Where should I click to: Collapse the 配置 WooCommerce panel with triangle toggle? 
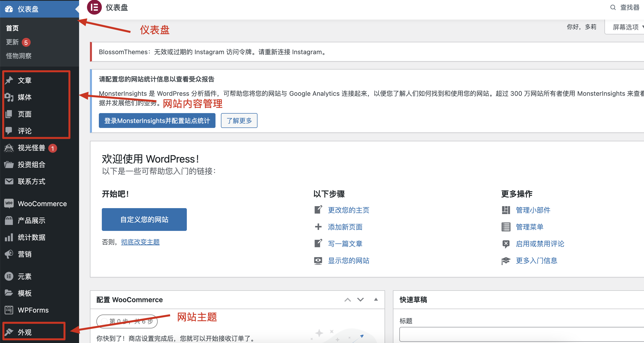376,299
